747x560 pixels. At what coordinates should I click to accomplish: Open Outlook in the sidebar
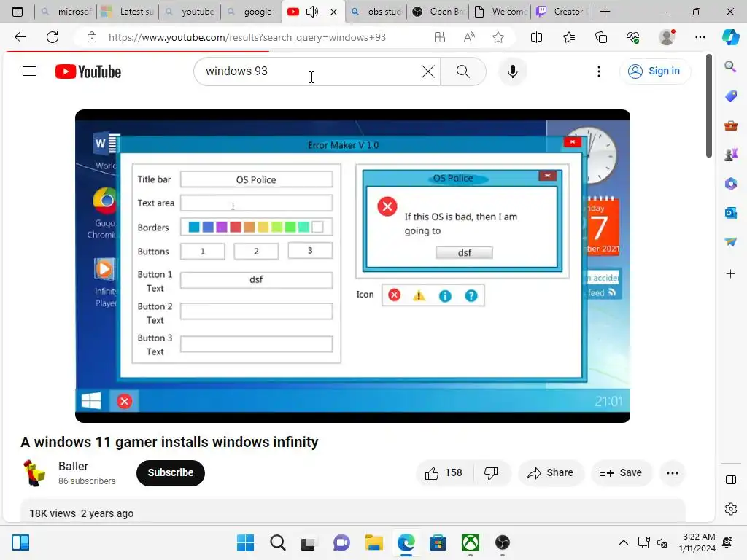(x=730, y=213)
